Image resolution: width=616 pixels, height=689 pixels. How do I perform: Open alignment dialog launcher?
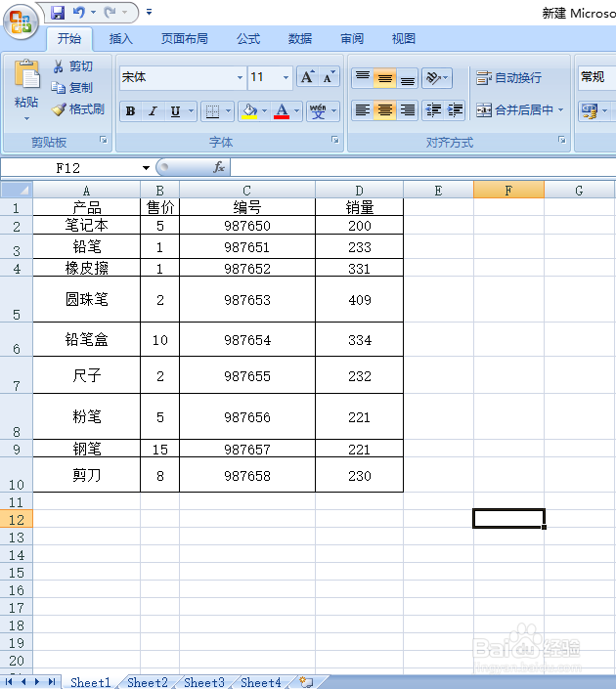click(x=561, y=140)
